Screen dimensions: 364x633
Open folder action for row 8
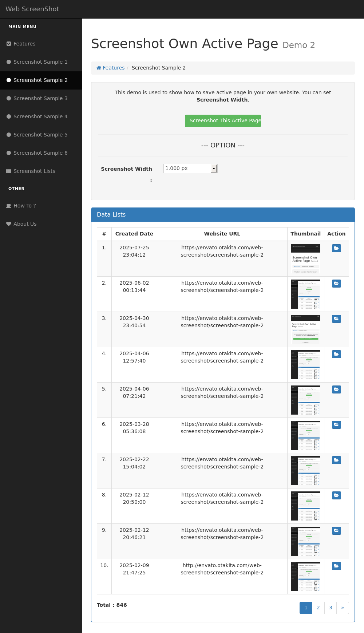(x=336, y=495)
